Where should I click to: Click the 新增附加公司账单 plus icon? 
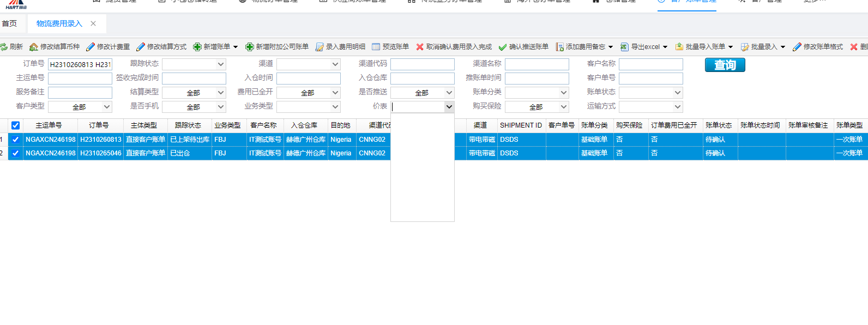click(x=250, y=47)
